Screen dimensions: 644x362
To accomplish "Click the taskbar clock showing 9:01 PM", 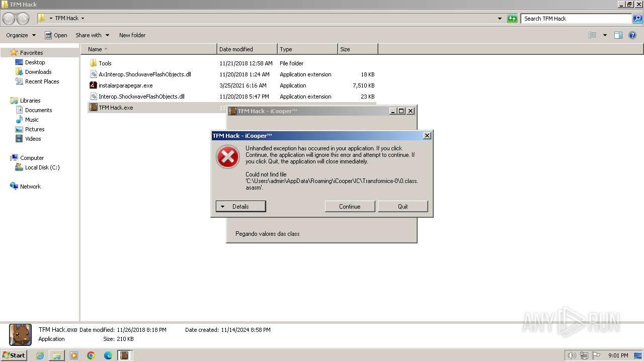I will (618, 355).
